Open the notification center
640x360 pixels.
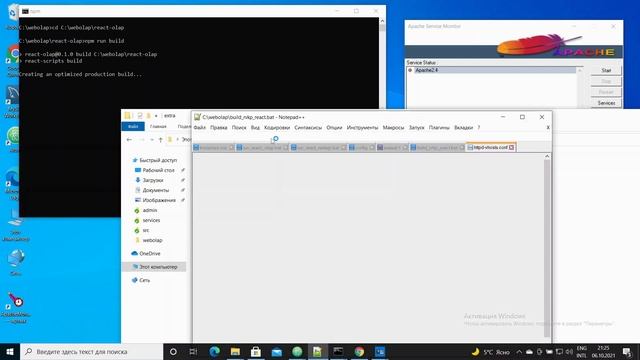point(627,352)
